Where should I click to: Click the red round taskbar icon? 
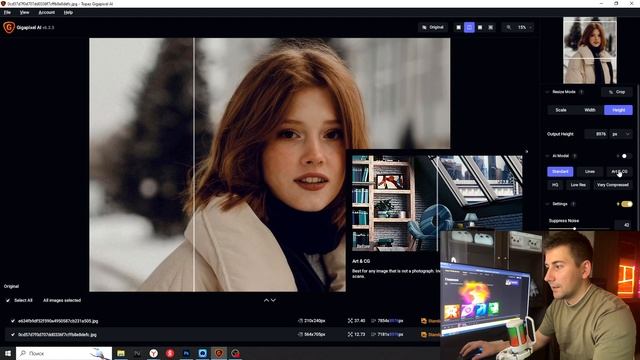170,353
